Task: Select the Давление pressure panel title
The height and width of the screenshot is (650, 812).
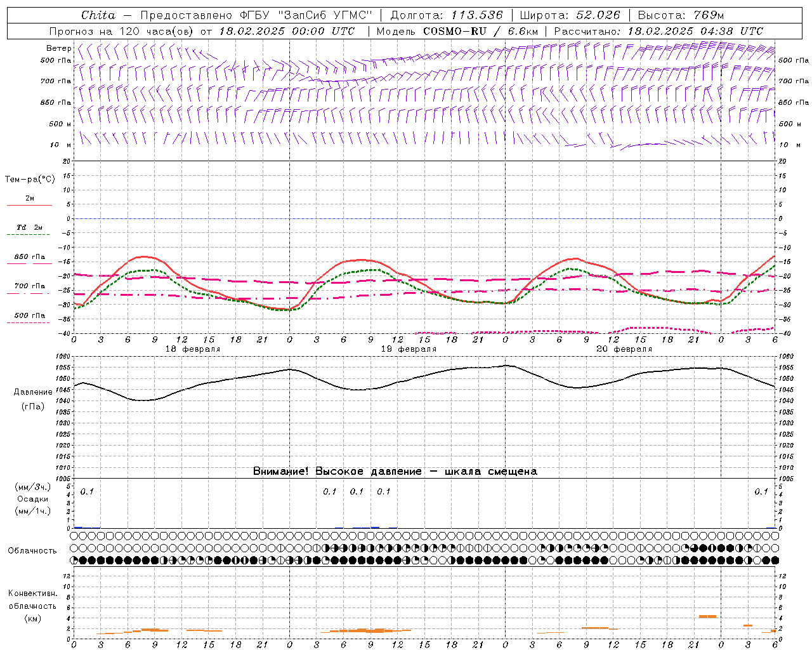Action: click(x=33, y=392)
